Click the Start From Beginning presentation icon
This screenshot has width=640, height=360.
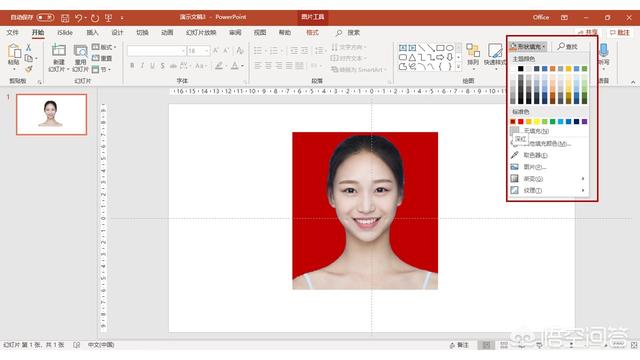pyautogui.click(x=109, y=18)
